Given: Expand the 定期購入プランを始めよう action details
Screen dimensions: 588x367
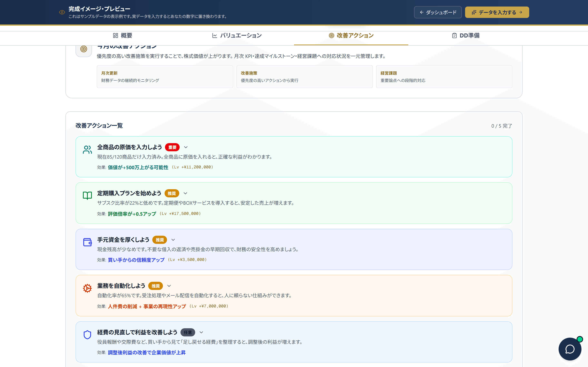Looking at the screenshot, I should pos(185,193).
